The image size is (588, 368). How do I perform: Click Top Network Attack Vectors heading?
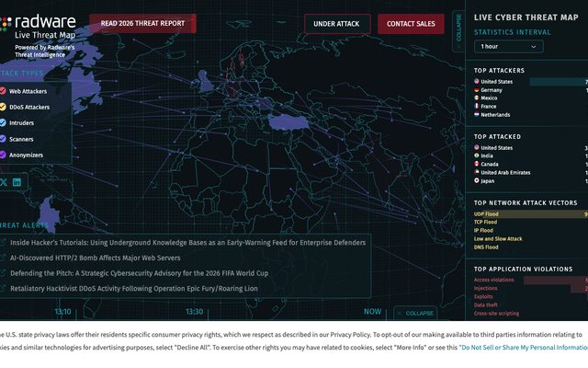526,202
